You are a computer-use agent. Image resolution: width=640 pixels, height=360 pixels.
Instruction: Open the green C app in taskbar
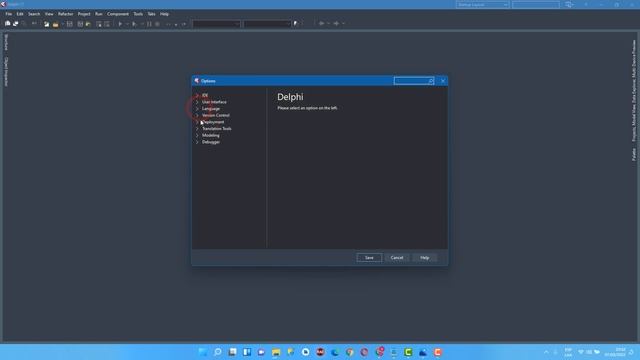(408, 352)
